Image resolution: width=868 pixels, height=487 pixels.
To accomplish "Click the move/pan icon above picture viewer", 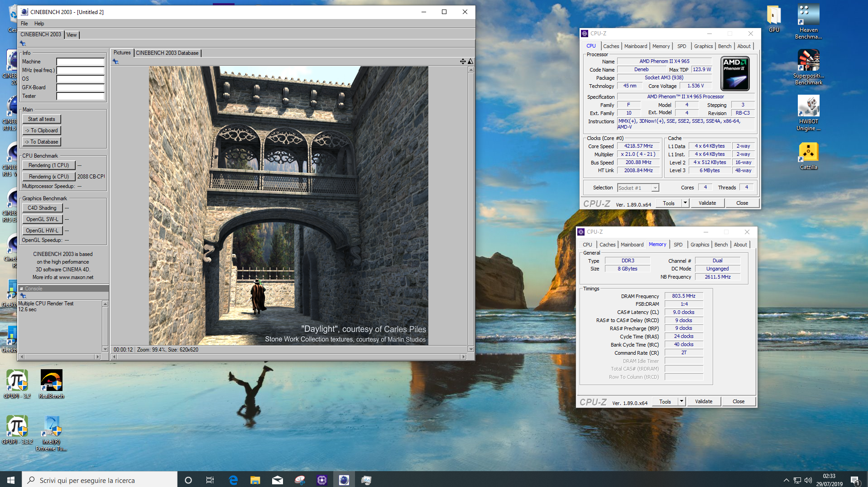I will 463,61.
